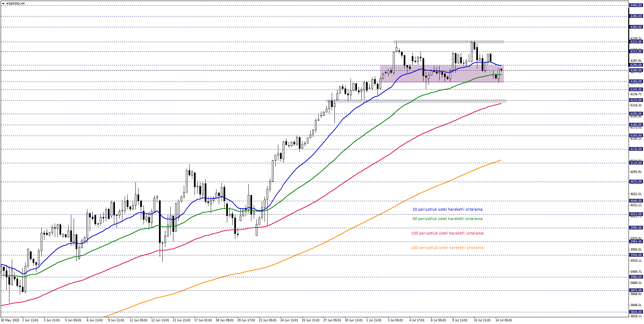Click the 5965.00 price level label
This screenshot has width=644, height=324.
(x=636, y=242)
